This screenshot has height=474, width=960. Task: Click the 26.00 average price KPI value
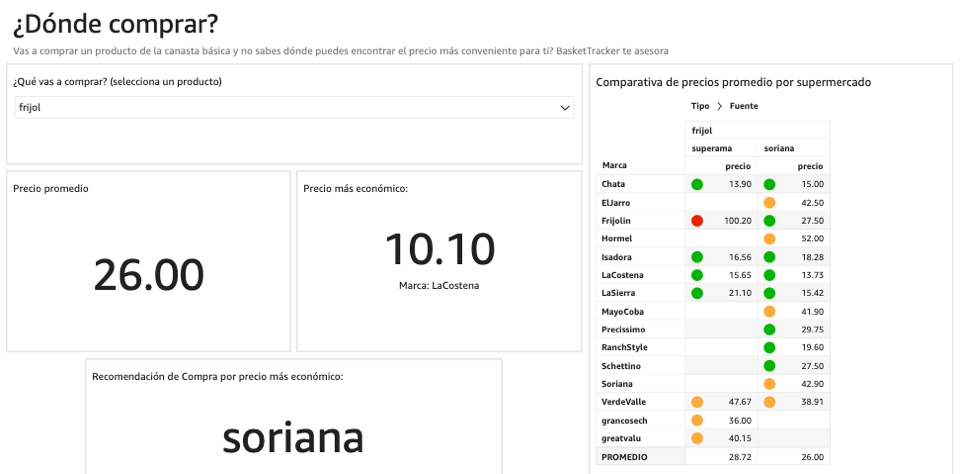(149, 276)
